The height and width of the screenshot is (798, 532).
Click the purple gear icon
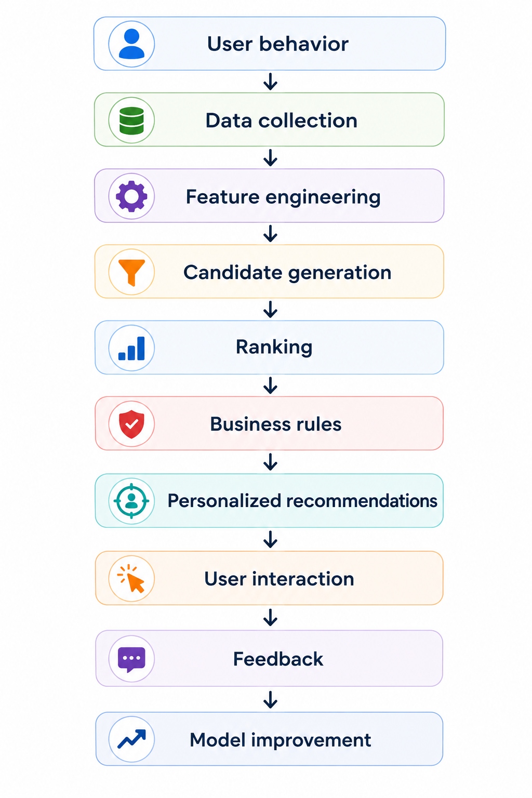tap(131, 196)
